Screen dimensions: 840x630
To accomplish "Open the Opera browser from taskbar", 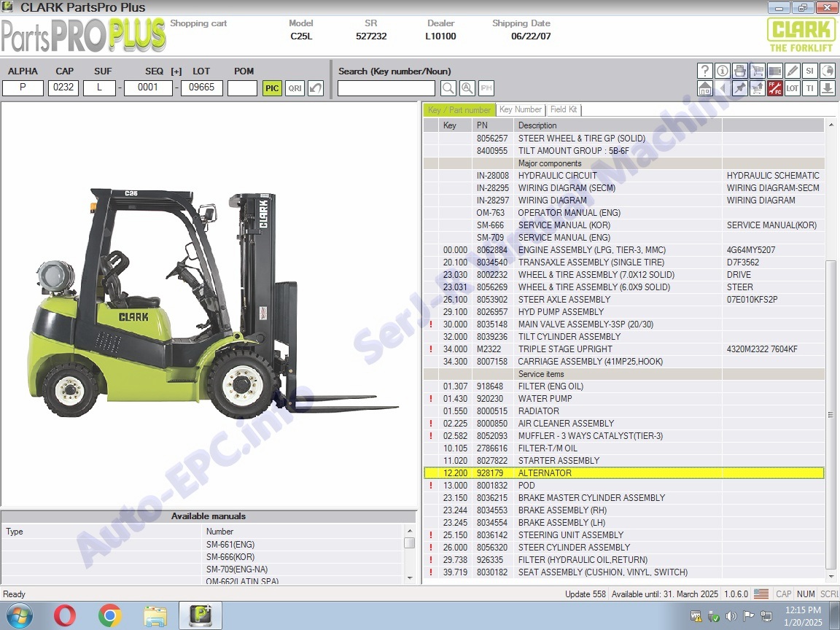I will point(64,615).
